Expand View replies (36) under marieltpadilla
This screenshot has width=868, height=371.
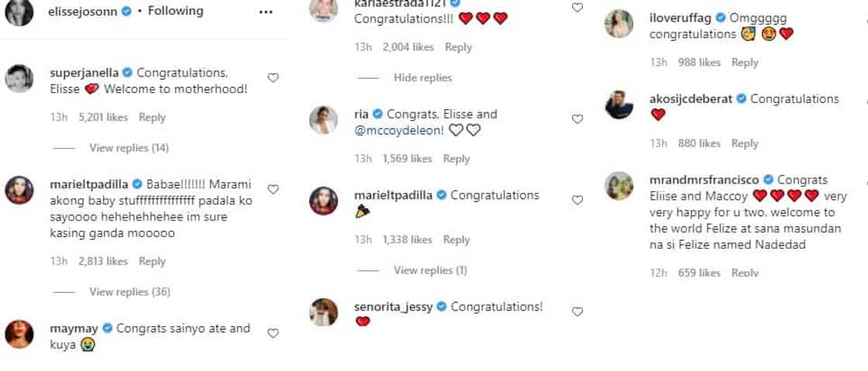pos(129,292)
